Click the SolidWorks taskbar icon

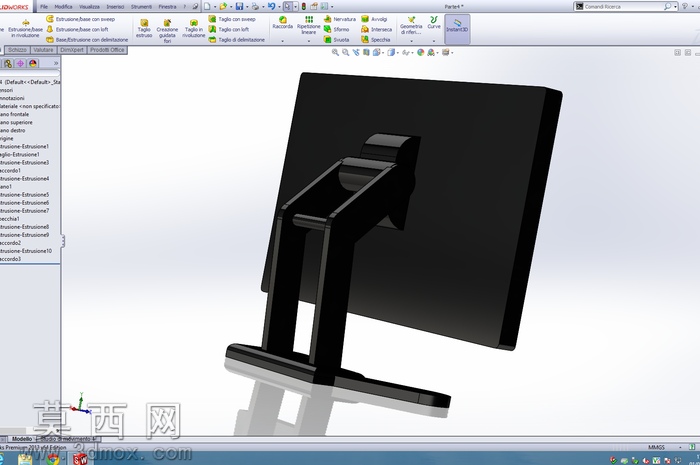[x=80, y=459]
